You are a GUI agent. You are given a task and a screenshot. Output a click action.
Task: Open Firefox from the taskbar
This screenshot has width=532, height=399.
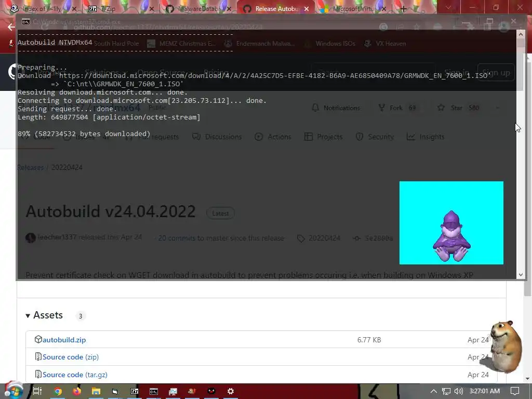click(x=77, y=391)
